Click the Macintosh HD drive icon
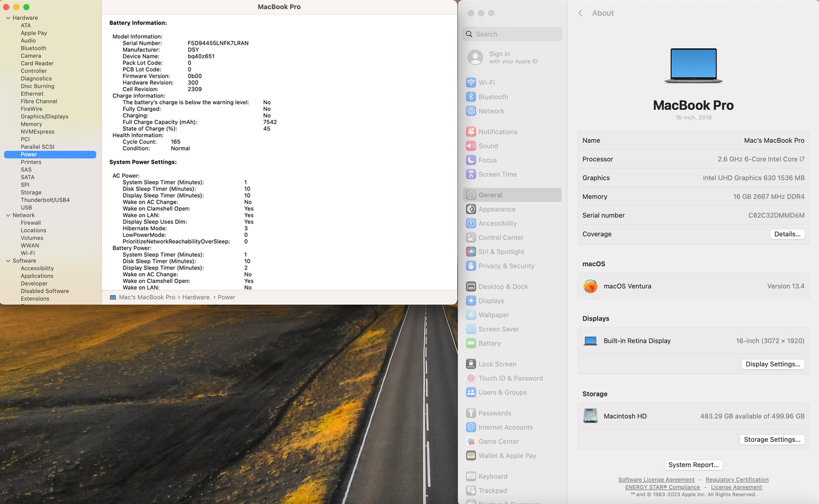 tap(591, 416)
